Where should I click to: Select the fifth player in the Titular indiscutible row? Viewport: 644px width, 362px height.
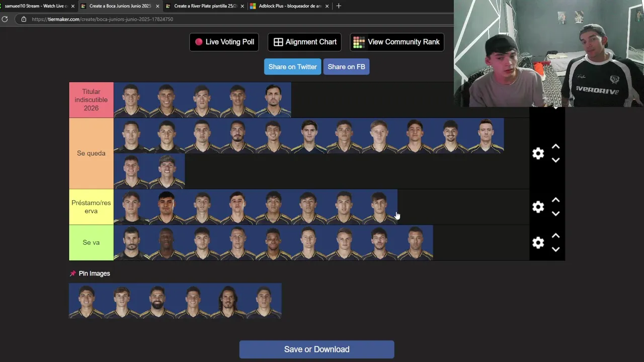[x=273, y=100]
